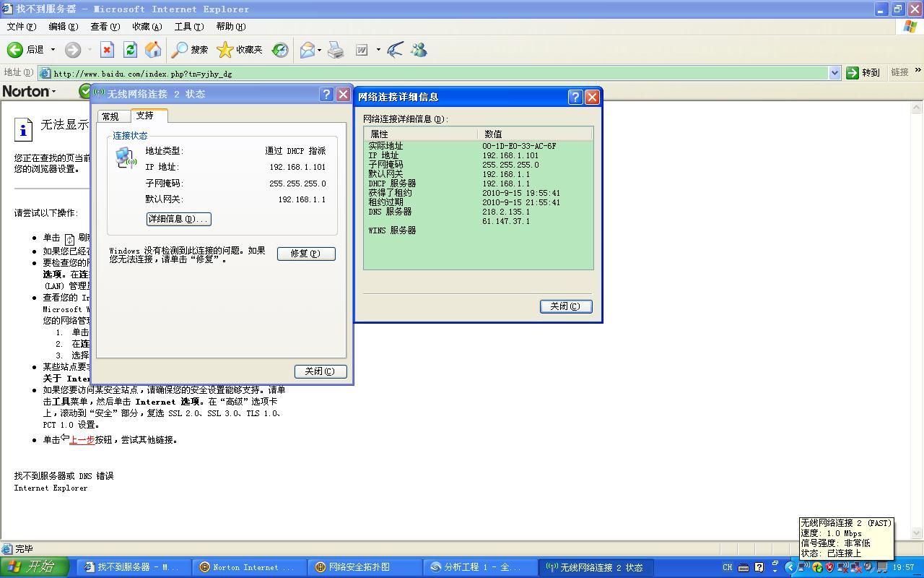Viewport: 924px width, 578px height.
Task: Open the Messenger people icon in toolbar
Action: (x=419, y=50)
